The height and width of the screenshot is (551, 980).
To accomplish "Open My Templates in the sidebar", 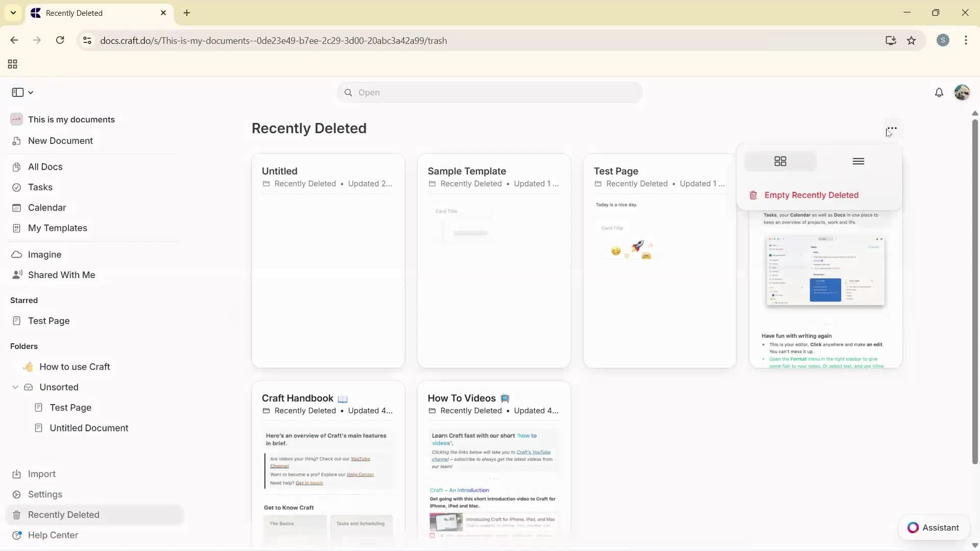I will 57,228.
